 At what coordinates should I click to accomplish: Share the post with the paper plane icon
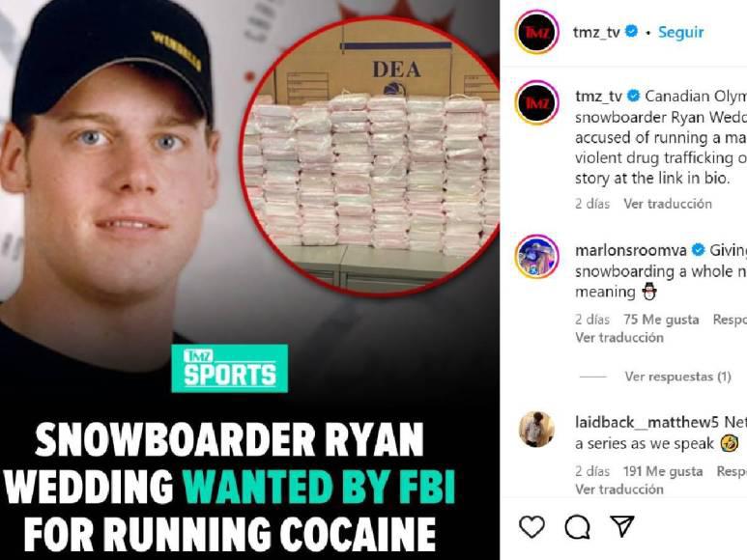point(622,526)
